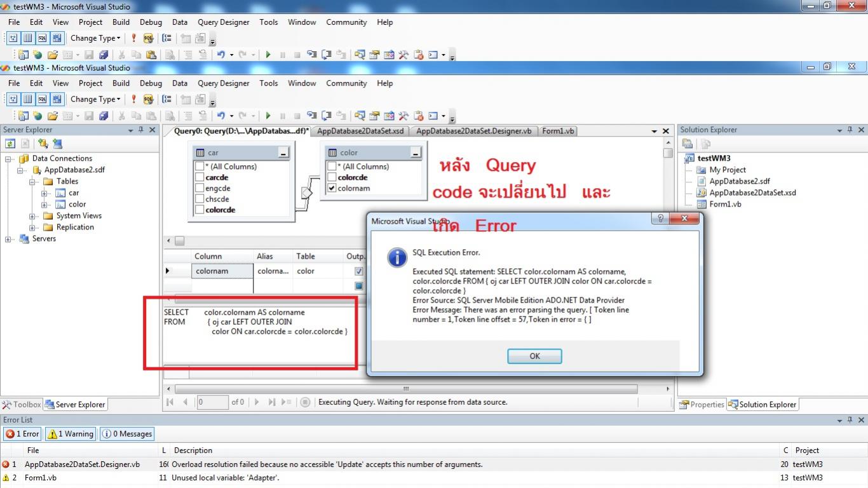868x488 pixels.
Task: Check colorcde column in car table
Action: click(x=200, y=210)
